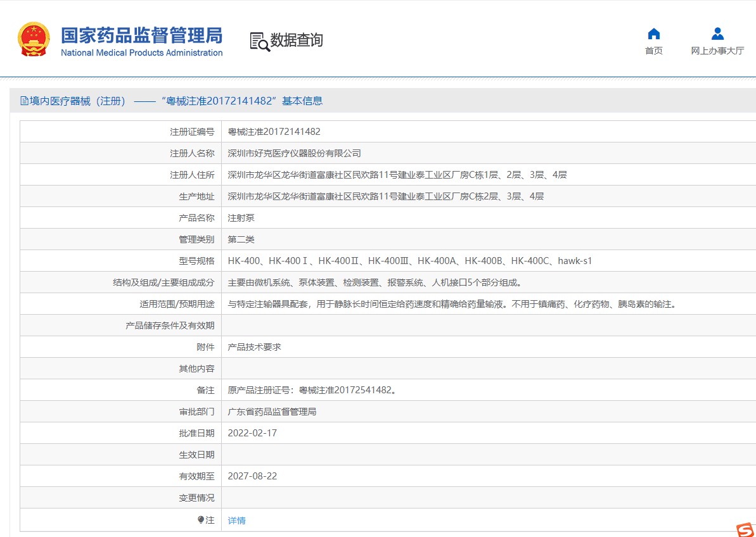Click the approval date 2022-02-17
The image size is (756, 537).
click(252, 433)
